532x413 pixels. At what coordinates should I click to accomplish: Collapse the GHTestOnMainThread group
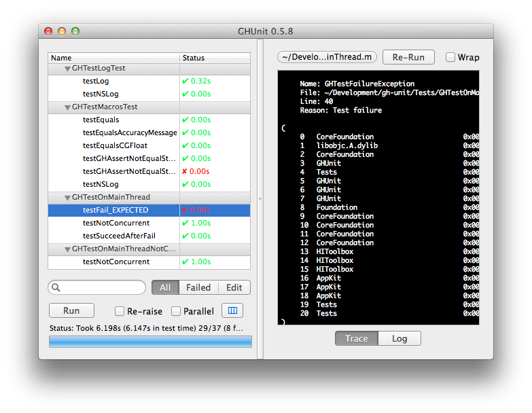click(67, 198)
